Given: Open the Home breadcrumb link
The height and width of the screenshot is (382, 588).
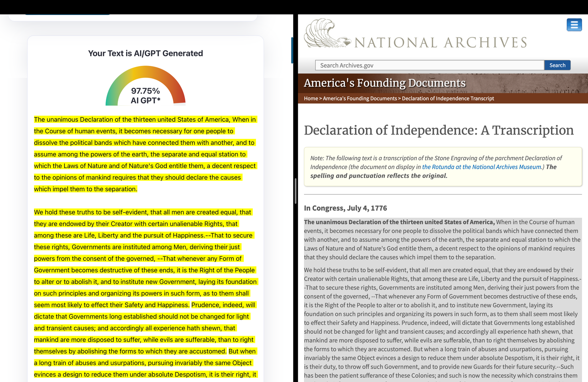Looking at the screenshot, I should pyautogui.click(x=311, y=98).
